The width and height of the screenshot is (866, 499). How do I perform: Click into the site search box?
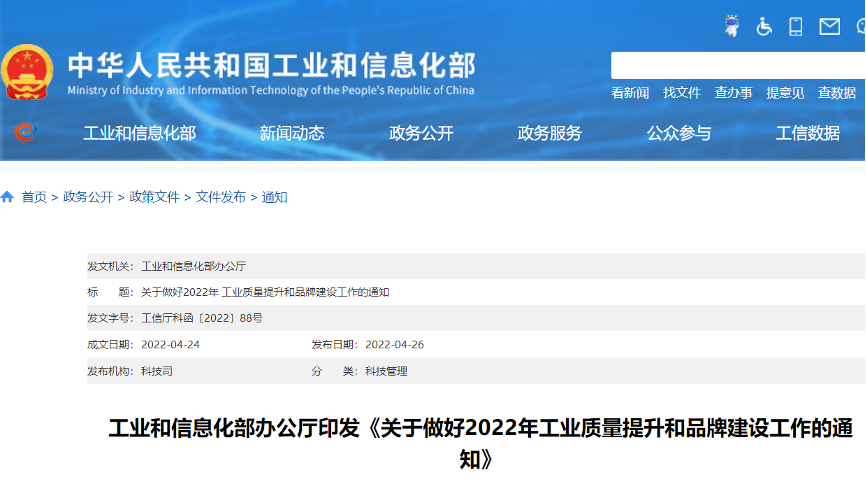point(738,66)
